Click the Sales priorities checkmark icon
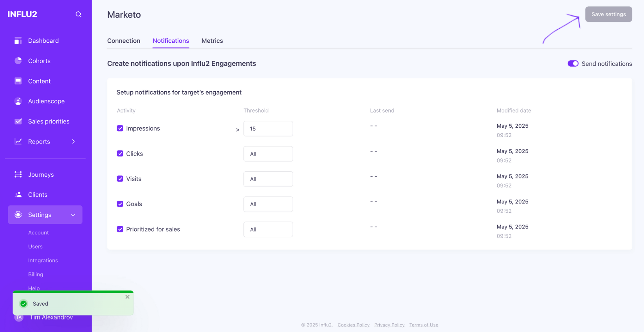This screenshot has height=332, width=644. (x=18, y=122)
